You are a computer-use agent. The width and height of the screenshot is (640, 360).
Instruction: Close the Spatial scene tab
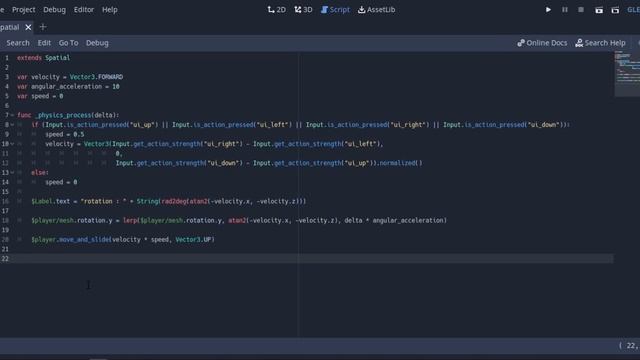[28, 27]
